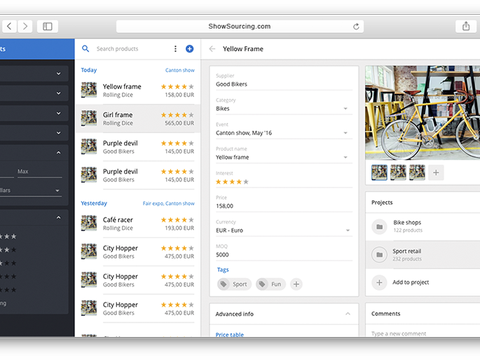This screenshot has width=480, height=360.
Task: Click the Comments panel heading
Action: pyautogui.click(x=386, y=314)
